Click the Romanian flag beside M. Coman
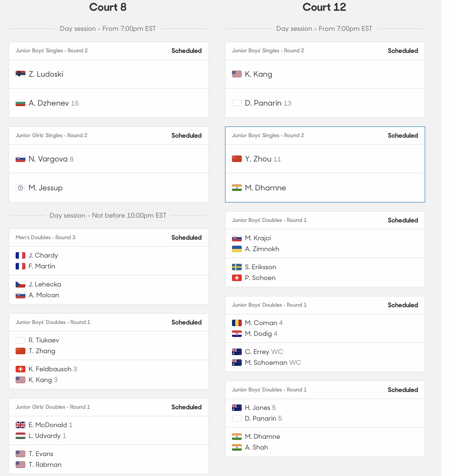The width and height of the screenshot is (450, 476). 237,323
